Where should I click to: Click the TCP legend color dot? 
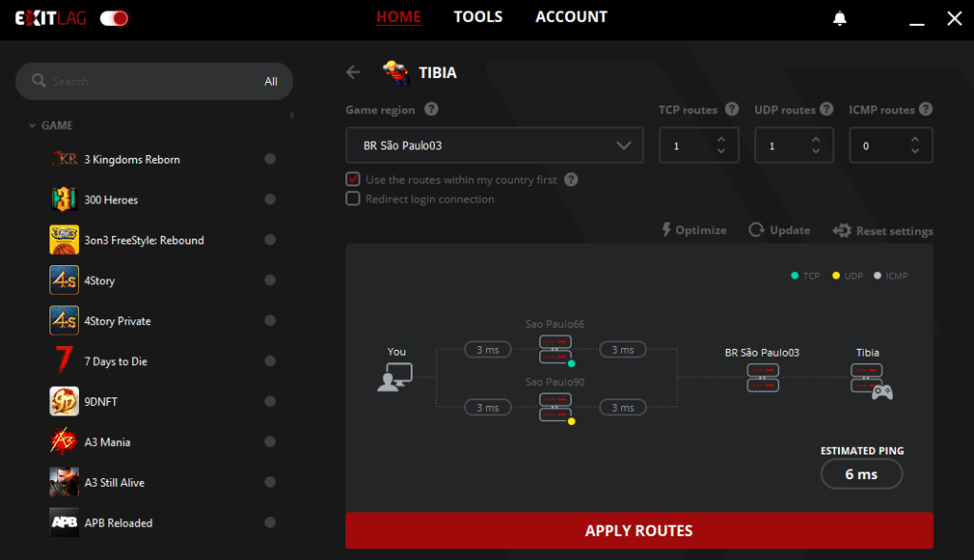[x=794, y=276]
